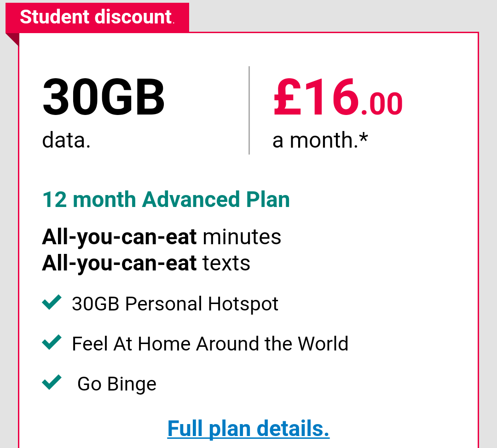Click the 12 month Advanced Plan title

tap(166, 199)
